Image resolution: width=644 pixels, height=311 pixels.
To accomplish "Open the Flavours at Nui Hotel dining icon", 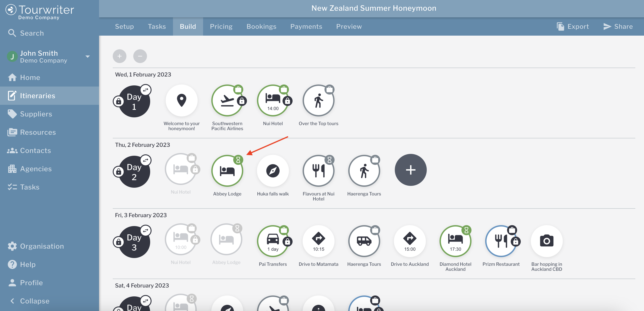I will (x=318, y=171).
